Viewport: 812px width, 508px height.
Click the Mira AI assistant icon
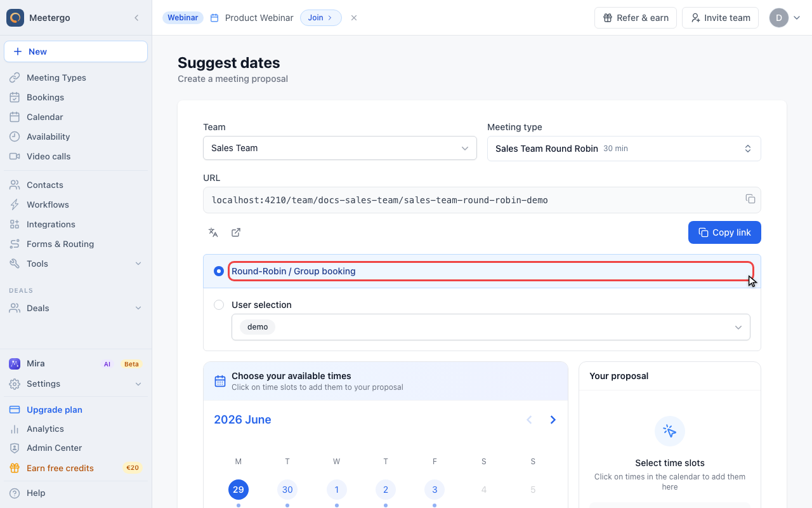point(15,364)
